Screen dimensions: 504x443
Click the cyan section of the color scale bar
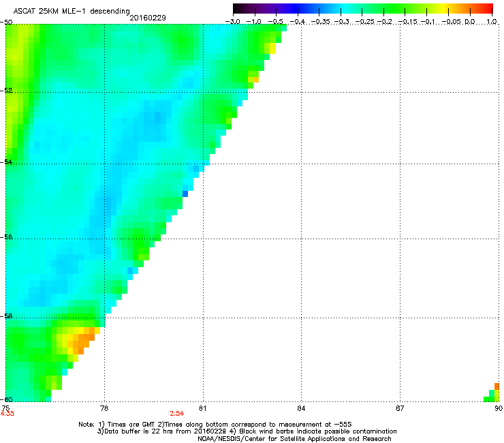(x=344, y=9)
